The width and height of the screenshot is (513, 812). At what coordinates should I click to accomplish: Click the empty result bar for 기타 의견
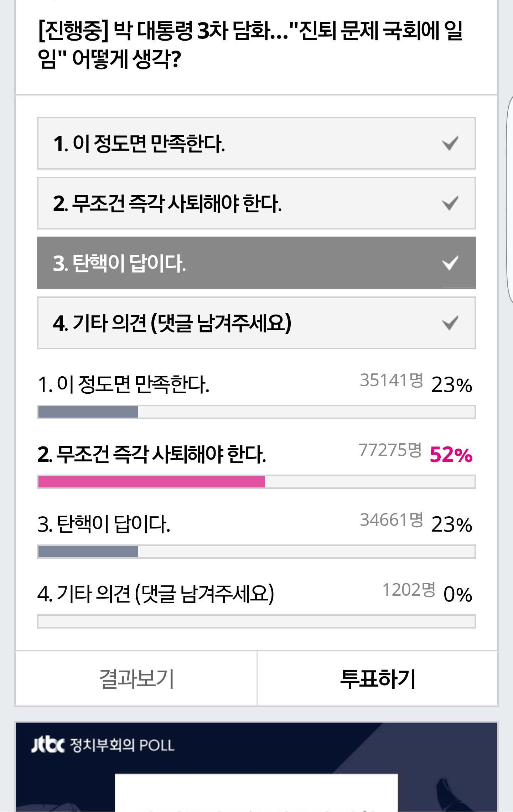tap(256, 621)
